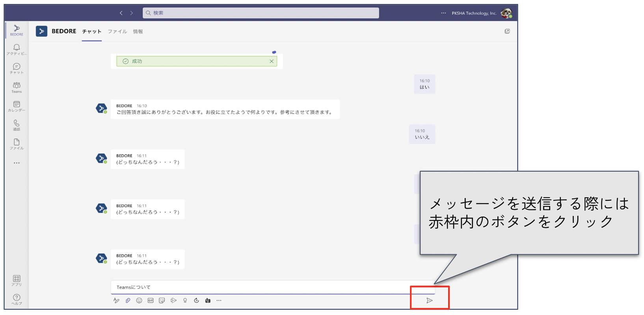Click the Viva/Stream app icon in compose toolbar
The image size is (644, 315).
(208, 300)
